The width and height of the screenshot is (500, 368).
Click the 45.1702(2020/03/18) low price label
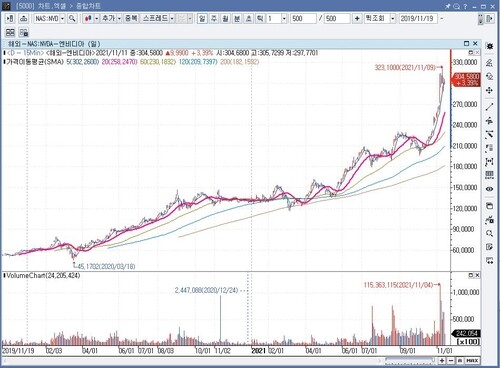click(106, 266)
